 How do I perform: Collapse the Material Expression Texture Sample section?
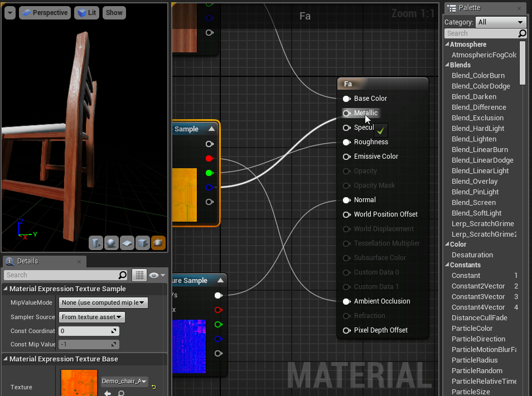(6, 289)
